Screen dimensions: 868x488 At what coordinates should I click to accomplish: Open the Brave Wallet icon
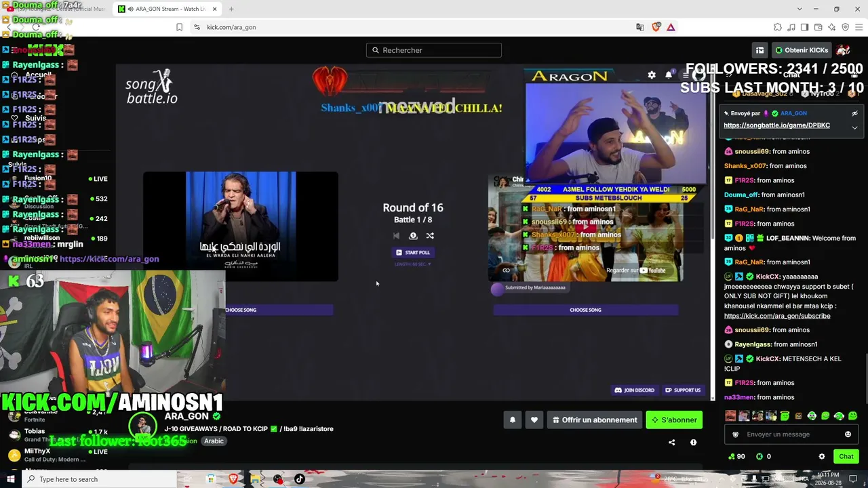(x=818, y=27)
